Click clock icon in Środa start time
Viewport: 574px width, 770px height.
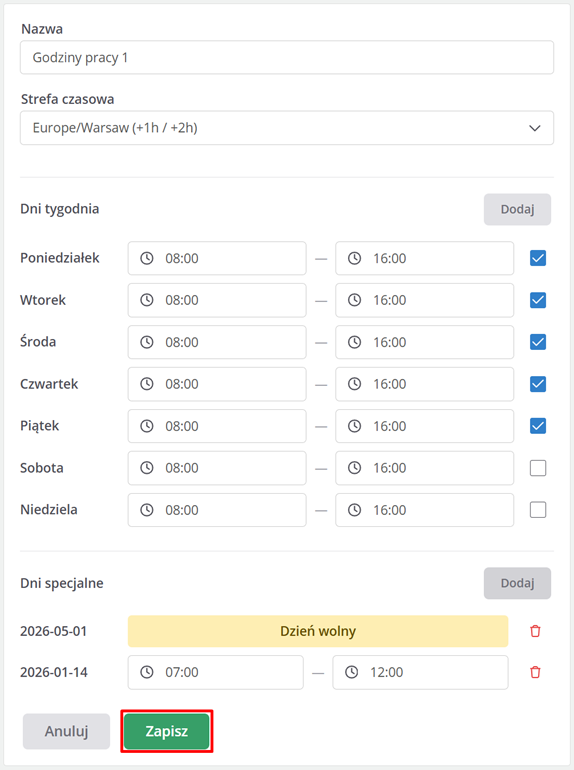point(147,342)
